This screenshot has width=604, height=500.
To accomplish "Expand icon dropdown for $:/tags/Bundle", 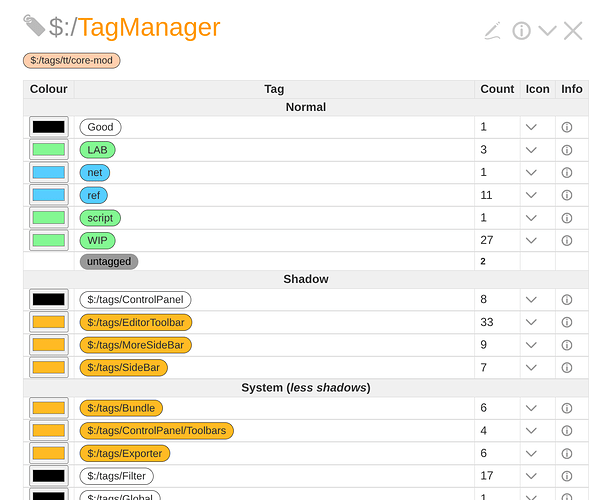I will tap(531, 408).
